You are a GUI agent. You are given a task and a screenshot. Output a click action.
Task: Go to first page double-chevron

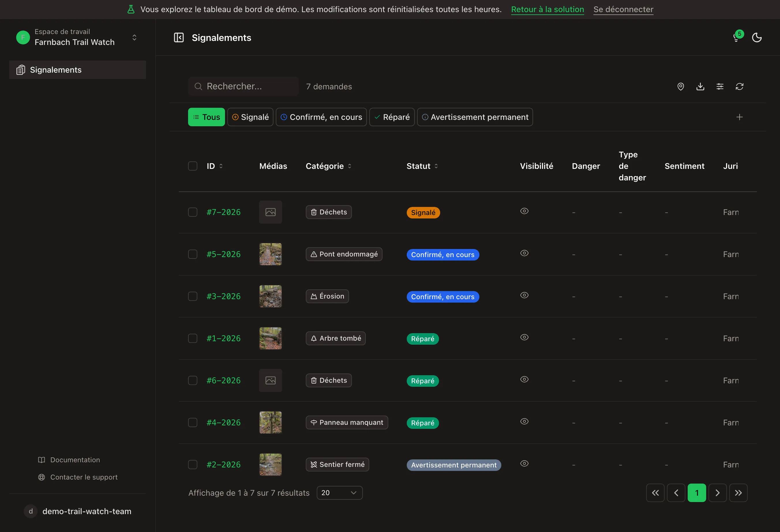[x=655, y=493]
